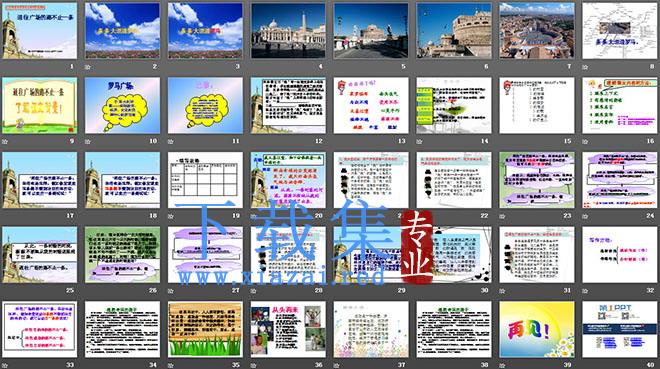This screenshot has height=369, width=660.
Task: Click the animation star under slide 2
Action: point(88,67)
